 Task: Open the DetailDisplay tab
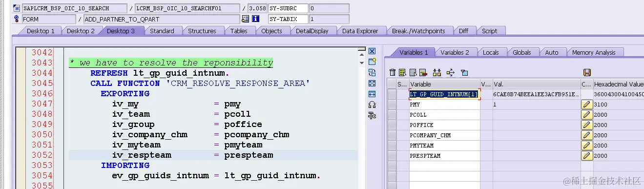click(312, 31)
